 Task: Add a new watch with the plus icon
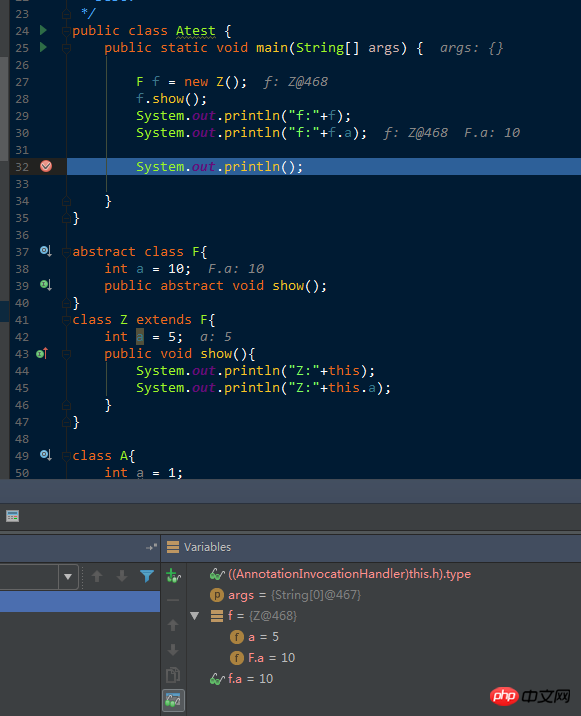173,576
